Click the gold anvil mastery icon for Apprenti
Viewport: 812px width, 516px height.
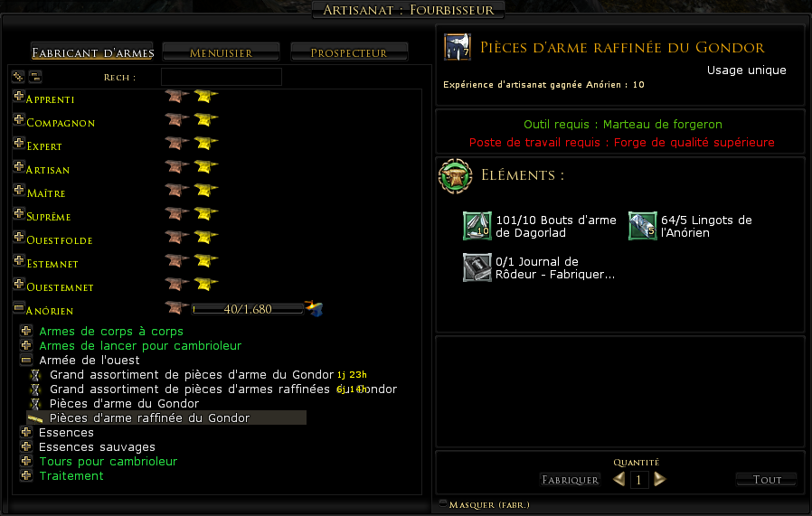tap(205, 97)
